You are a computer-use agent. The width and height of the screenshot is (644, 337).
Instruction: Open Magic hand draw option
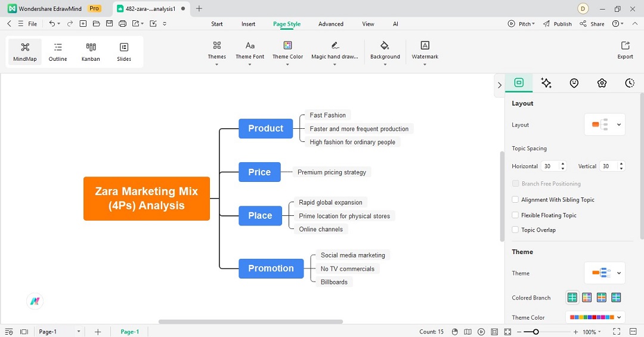(335, 52)
